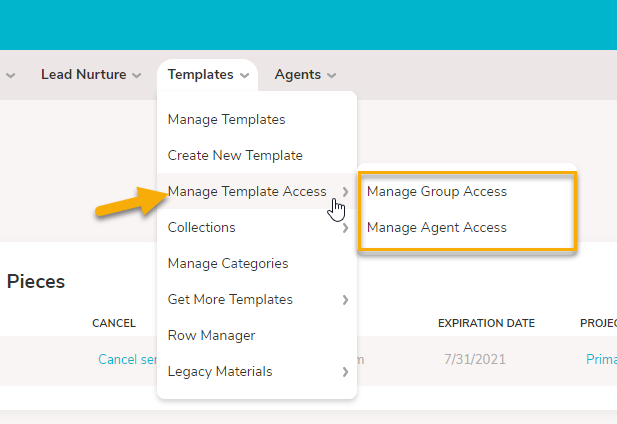Screen dimensions: 617x424
Task: Open the Agents dropdown menu
Action: pyautogui.click(x=305, y=75)
